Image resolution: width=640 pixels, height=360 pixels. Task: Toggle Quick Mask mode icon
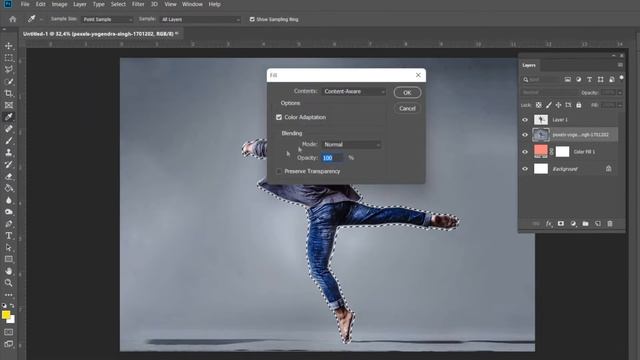coord(9,332)
